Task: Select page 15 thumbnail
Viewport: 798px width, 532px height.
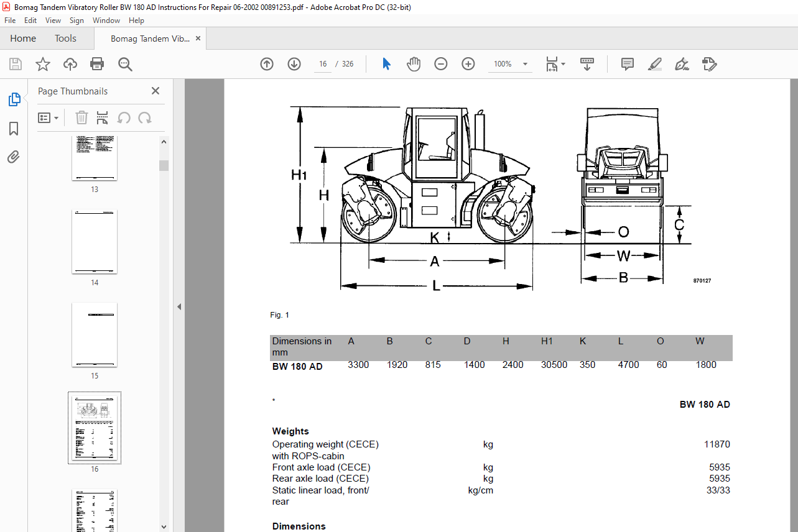Action: coord(95,335)
